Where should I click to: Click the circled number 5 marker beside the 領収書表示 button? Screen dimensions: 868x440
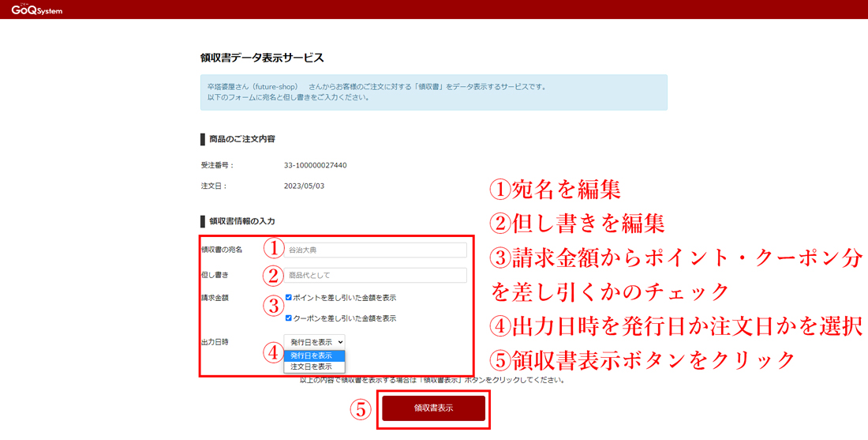tap(360, 409)
